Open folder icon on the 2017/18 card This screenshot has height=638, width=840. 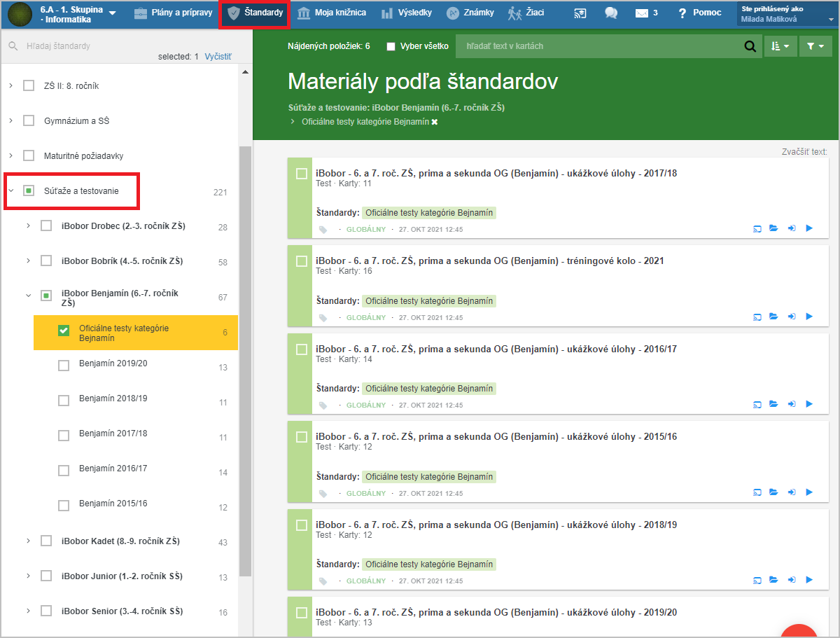pyautogui.click(x=773, y=228)
